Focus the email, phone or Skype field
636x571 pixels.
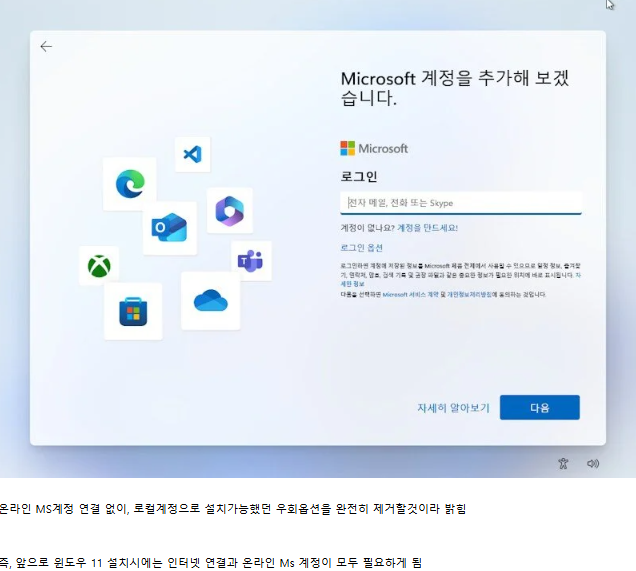coord(461,203)
